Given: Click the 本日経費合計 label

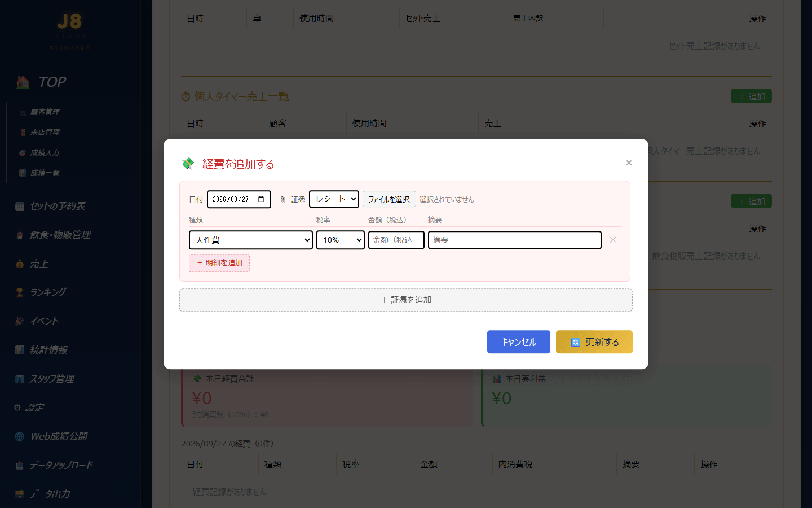Looking at the screenshot, I should click(x=230, y=379).
